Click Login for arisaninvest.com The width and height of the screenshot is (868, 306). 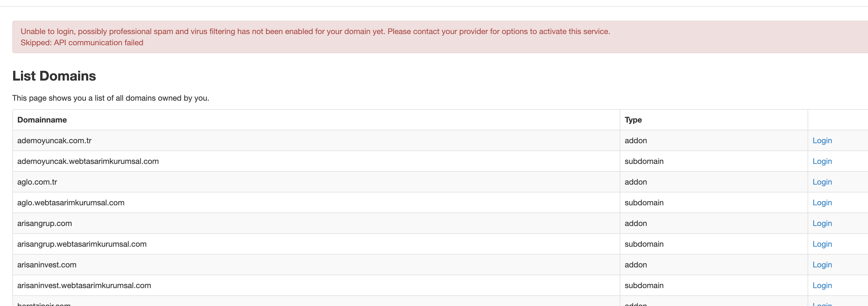click(822, 265)
